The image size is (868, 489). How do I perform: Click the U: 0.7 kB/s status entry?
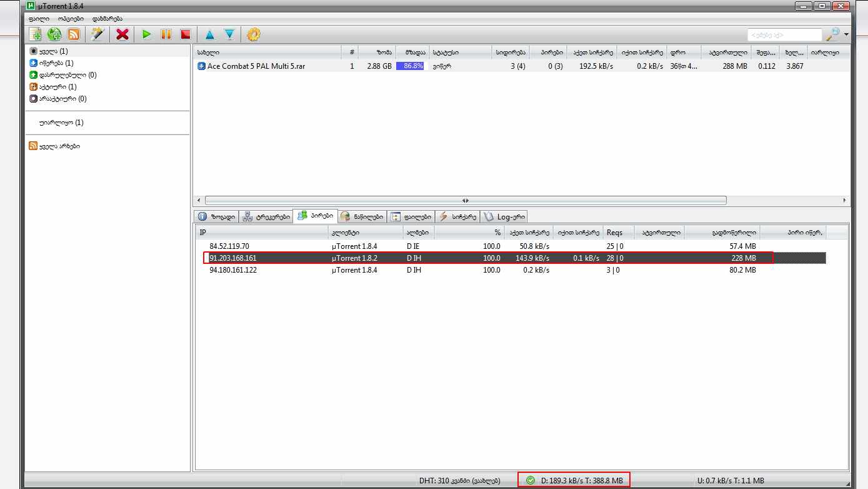click(x=730, y=481)
